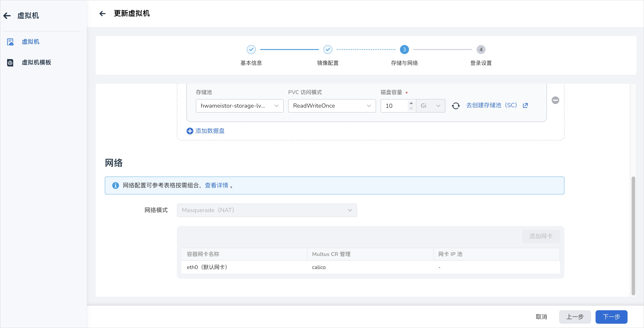
Task: Remove the data disk with minus icon
Action: [555, 100]
